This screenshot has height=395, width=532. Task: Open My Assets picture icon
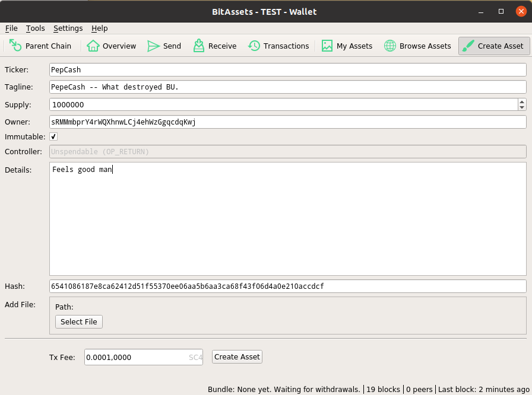point(327,46)
